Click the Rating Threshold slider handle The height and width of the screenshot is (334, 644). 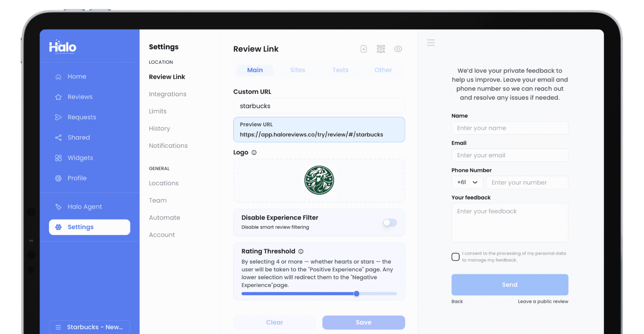(x=356, y=294)
